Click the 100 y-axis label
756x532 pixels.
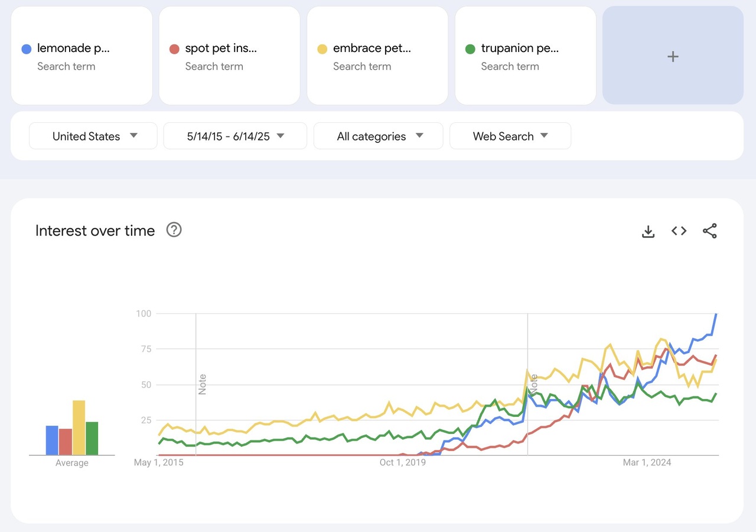tap(144, 314)
